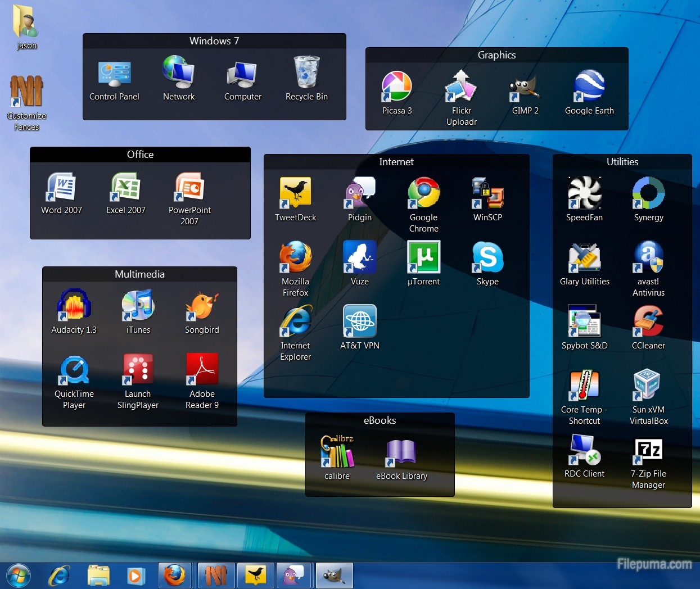Open Core Temp shortcut
This screenshot has width=700, height=589.
585,397
